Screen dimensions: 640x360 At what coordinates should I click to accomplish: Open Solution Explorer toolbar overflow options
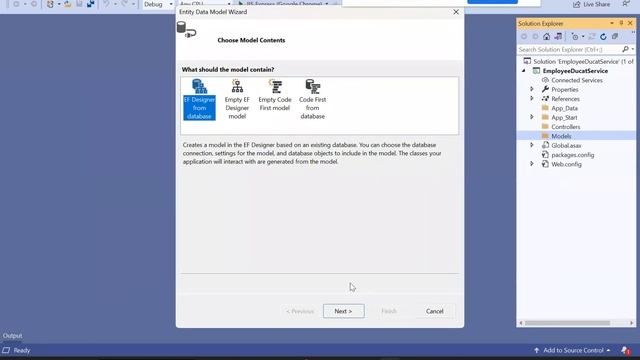tap(633, 34)
